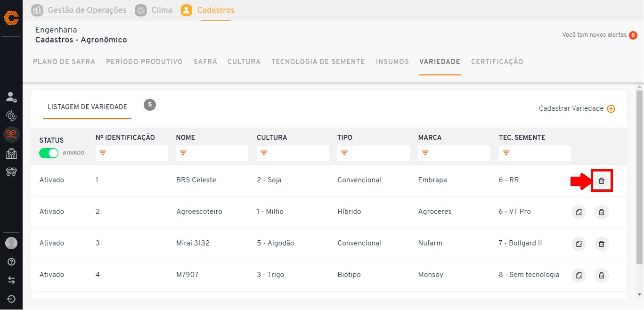This screenshot has height=310, width=644.
Task: Switch to the Cultura tab
Action: click(244, 62)
